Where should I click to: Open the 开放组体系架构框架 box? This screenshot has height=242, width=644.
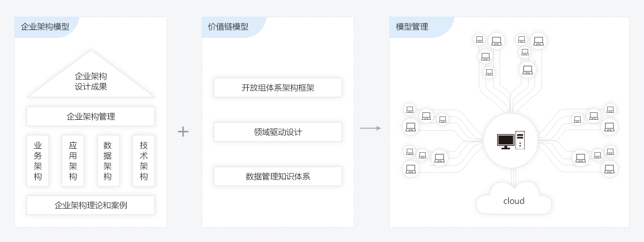coord(278,88)
